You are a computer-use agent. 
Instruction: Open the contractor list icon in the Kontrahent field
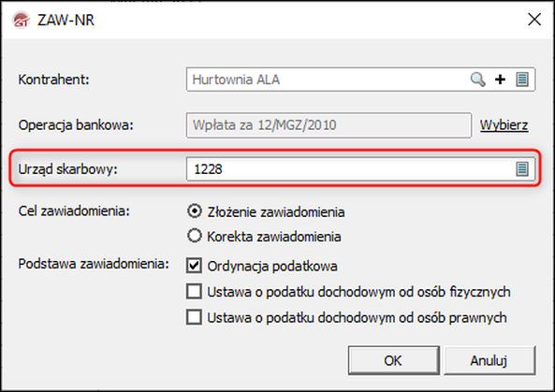pos(522,80)
